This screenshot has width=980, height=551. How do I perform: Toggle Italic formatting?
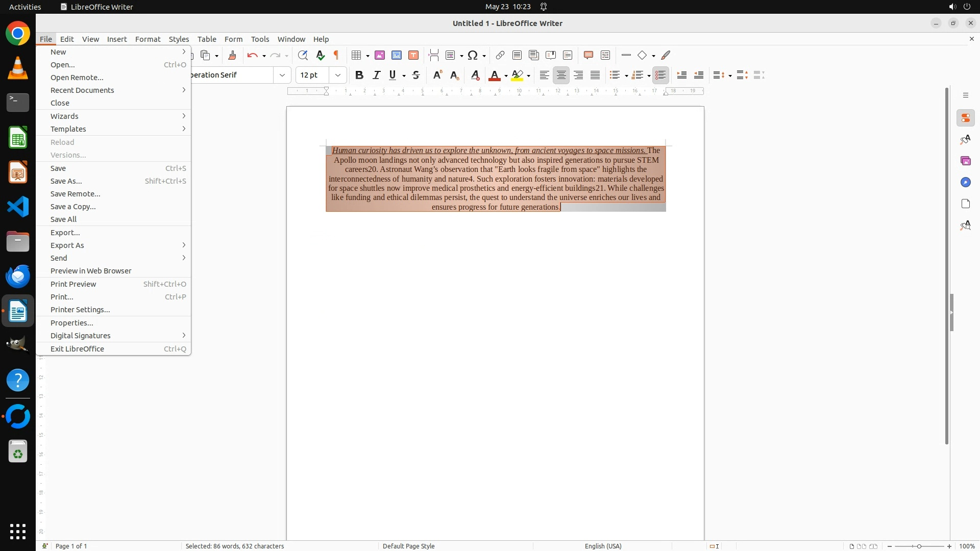click(x=376, y=75)
